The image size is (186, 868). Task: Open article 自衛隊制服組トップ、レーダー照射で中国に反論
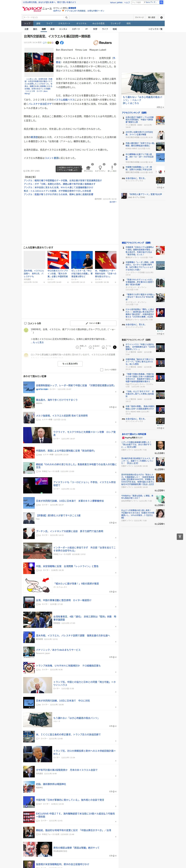75,386
